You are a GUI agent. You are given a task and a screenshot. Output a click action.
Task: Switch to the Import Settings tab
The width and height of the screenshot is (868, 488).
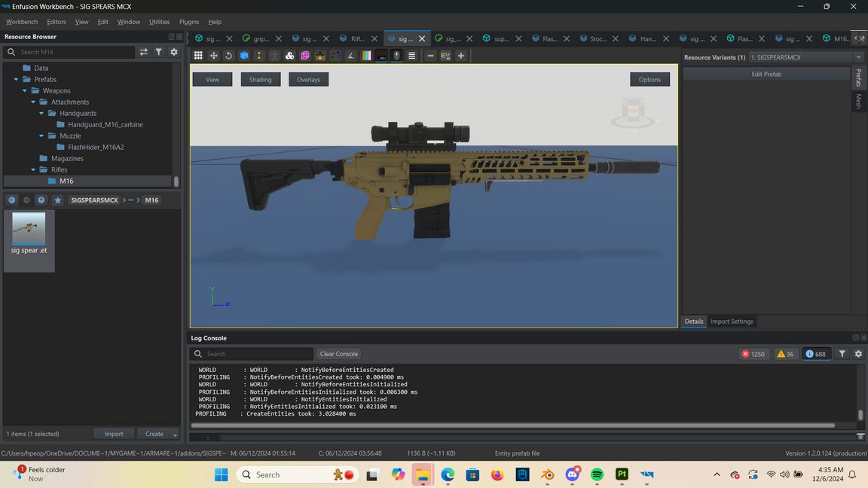[x=732, y=322]
